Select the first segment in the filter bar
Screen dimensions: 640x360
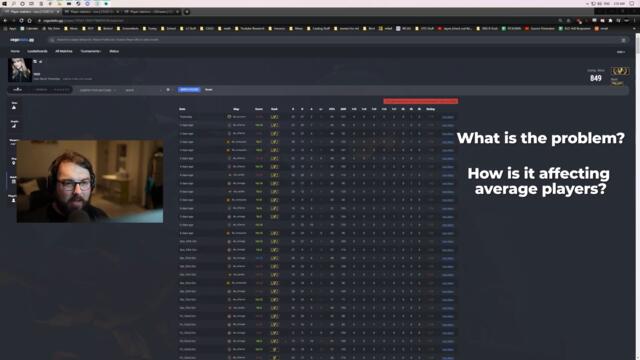pos(17,90)
